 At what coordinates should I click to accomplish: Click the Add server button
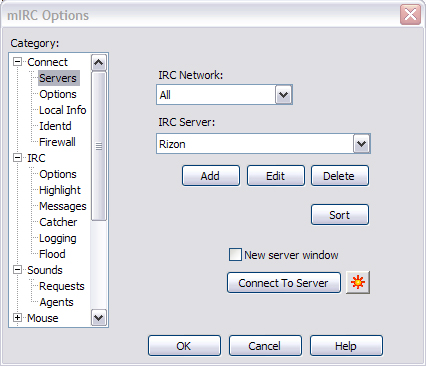point(211,176)
